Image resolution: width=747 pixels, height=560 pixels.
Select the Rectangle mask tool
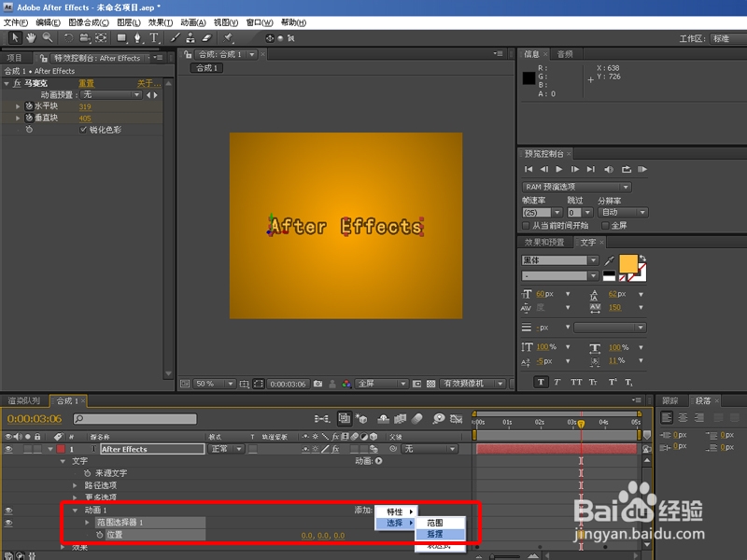tap(121, 37)
